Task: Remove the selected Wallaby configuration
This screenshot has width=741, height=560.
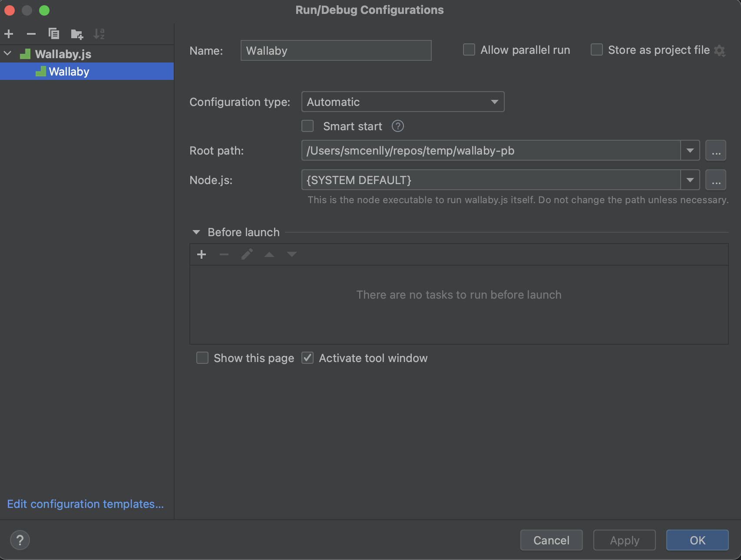Action: [x=30, y=34]
